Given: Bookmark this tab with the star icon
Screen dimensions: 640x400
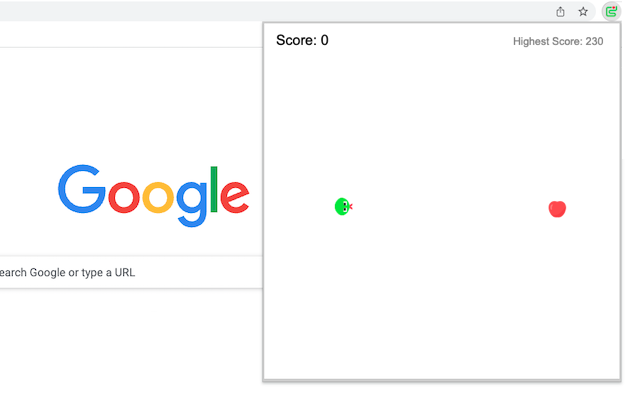Looking at the screenshot, I should [x=583, y=12].
